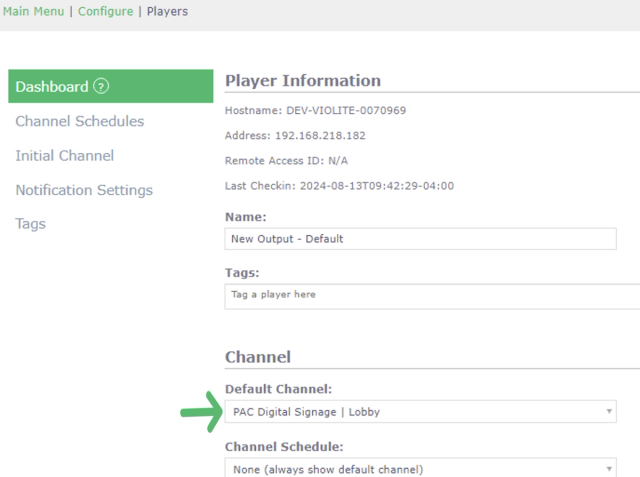
Task: Click the Channel Schedule dropdown arrow
Action: (x=609, y=469)
